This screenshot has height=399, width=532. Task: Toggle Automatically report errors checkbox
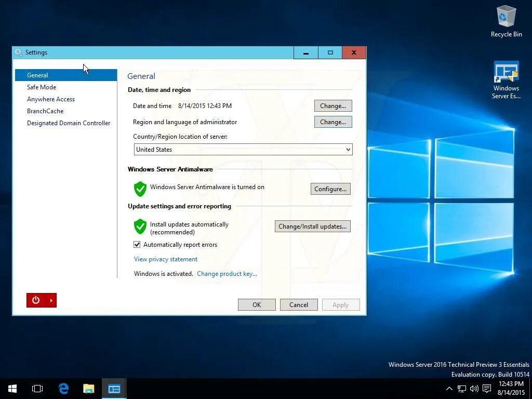[x=137, y=245]
